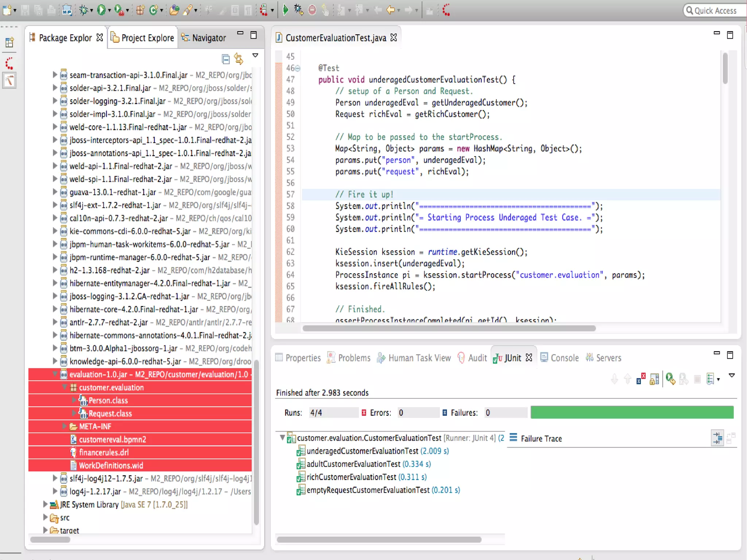This screenshot has width=747, height=560.
Task: Click the Quick Access search field
Action: [x=715, y=11]
